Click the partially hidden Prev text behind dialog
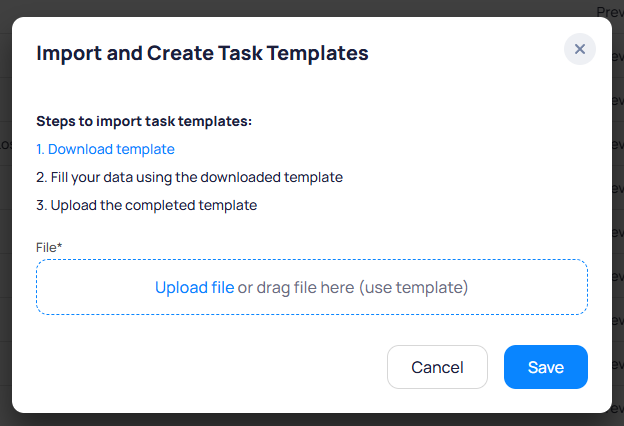 tap(610, 11)
